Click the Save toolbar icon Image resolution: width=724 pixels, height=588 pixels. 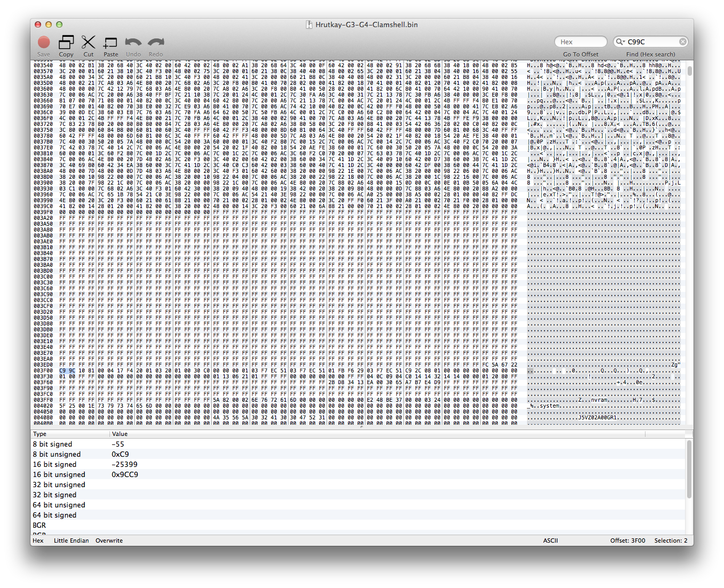43,43
